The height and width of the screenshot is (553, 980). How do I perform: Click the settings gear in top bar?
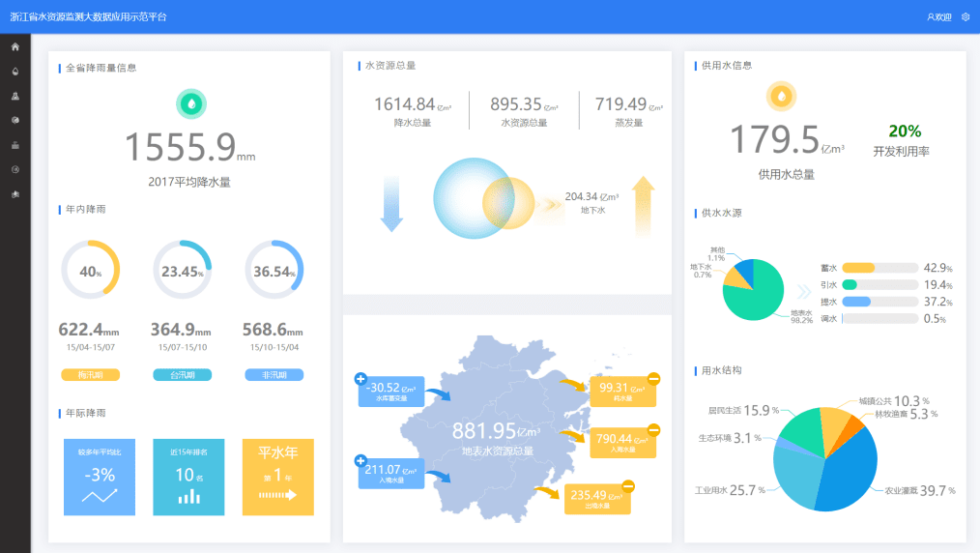click(x=965, y=16)
